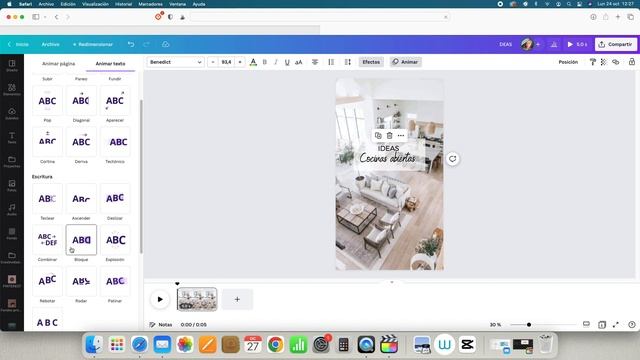Open the Proyectos sidebar panel
640x360 pixels.
click(x=12, y=162)
